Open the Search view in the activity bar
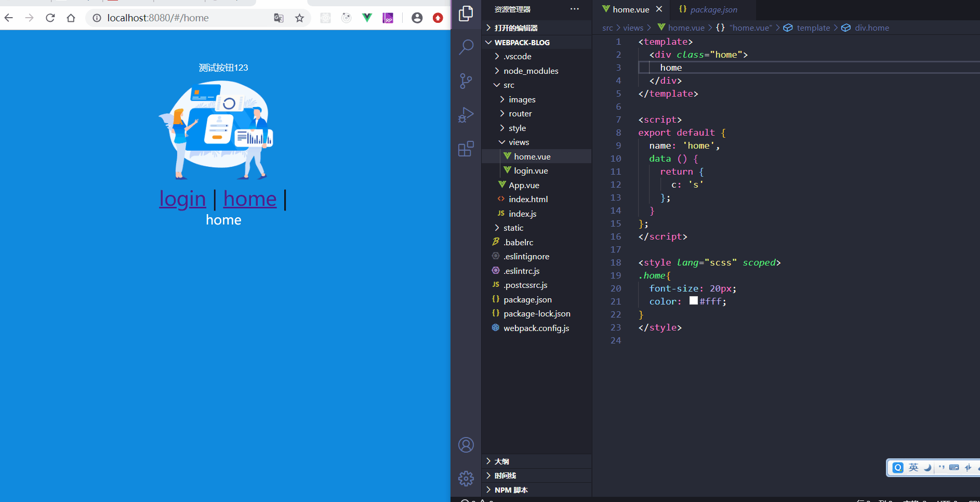The height and width of the screenshot is (502, 980). pos(466,47)
